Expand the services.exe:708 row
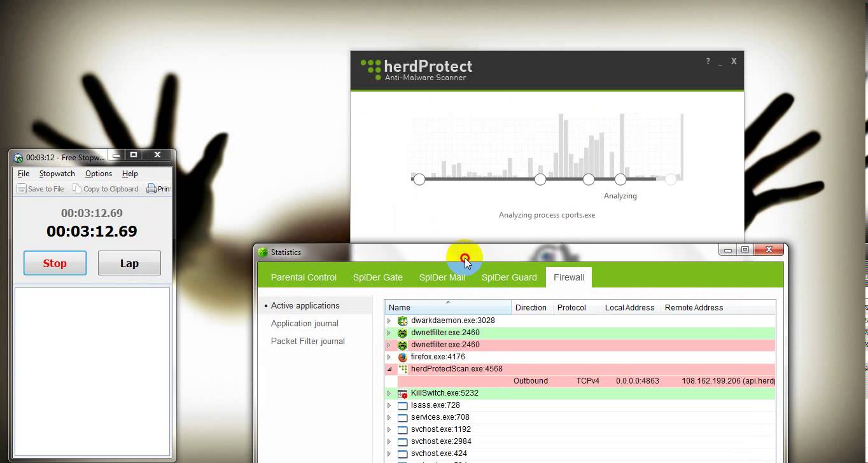Screen dimensions: 868x463 click(x=389, y=417)
